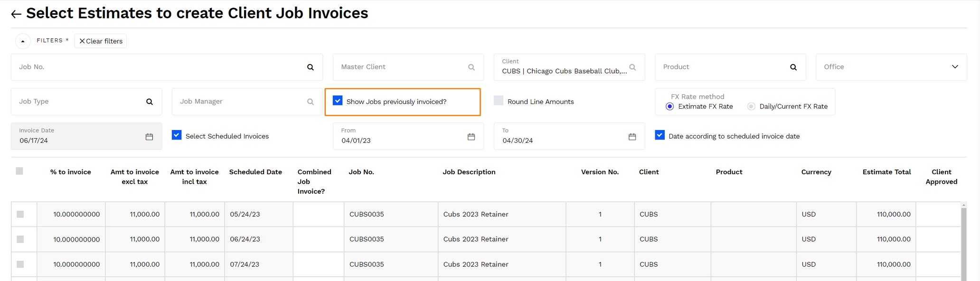980x281 pixels.
Task: Click into the Job No. filter field
Action: [167, 67]
